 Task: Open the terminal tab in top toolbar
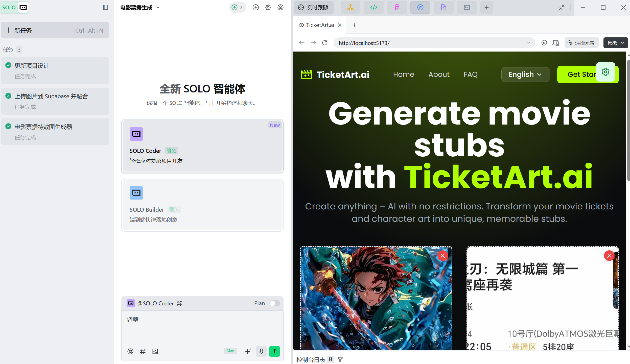coord(467,7)
